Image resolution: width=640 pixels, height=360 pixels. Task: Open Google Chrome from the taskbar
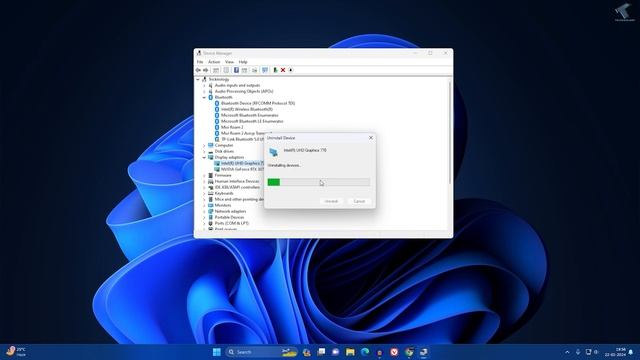click(x=409, y=352)
